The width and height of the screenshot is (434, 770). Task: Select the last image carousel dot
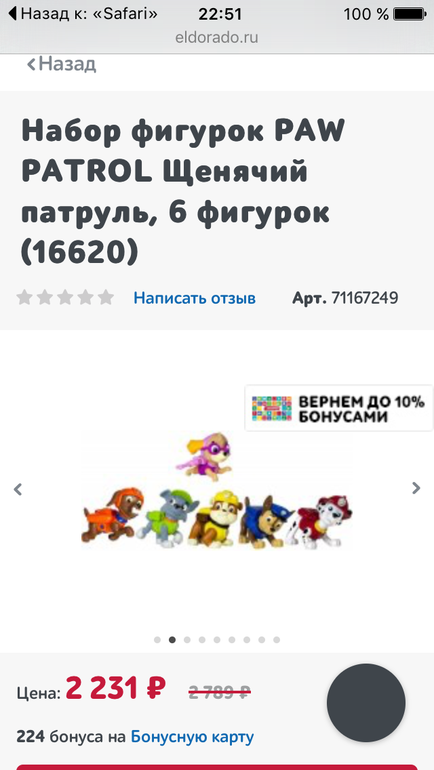pyautogui.click(x=276, y=640)
